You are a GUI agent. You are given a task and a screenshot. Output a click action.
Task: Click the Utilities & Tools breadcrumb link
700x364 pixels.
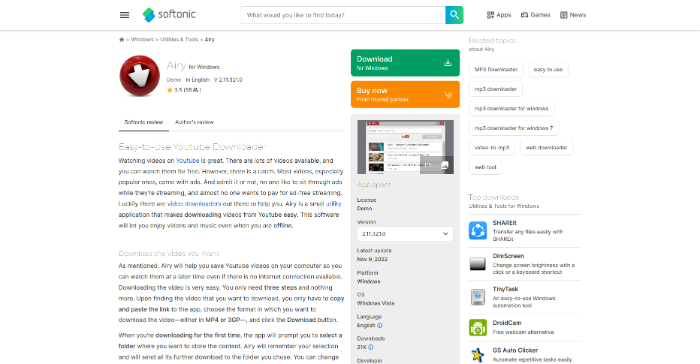click(x=179, y=40)
